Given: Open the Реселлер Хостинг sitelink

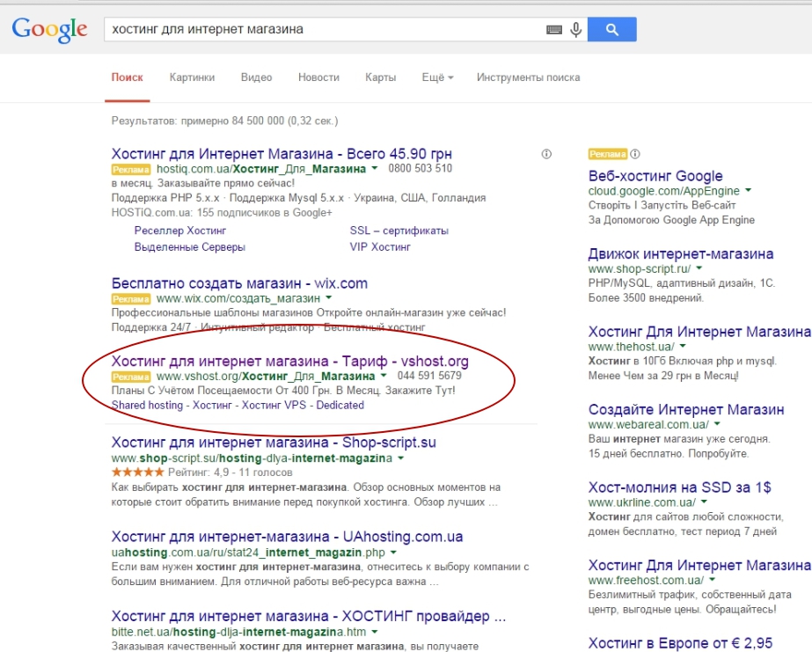Looking at the screenshot, I should (x=180, y=231).
